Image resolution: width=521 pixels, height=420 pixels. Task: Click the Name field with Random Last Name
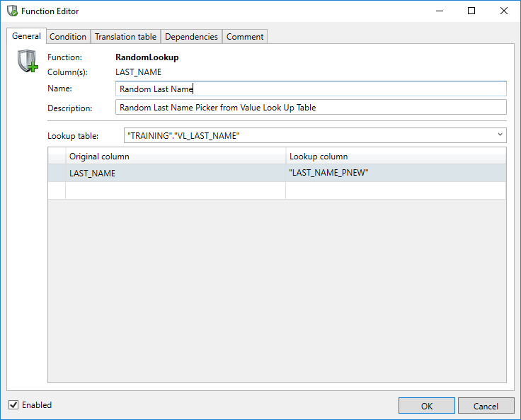click(310, 89)
